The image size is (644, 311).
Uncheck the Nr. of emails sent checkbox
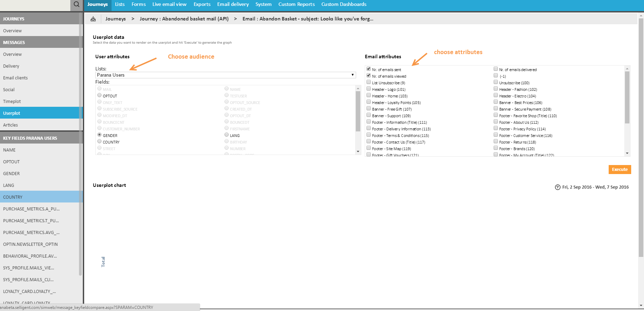pyautogui.click(x=369, y=69)
